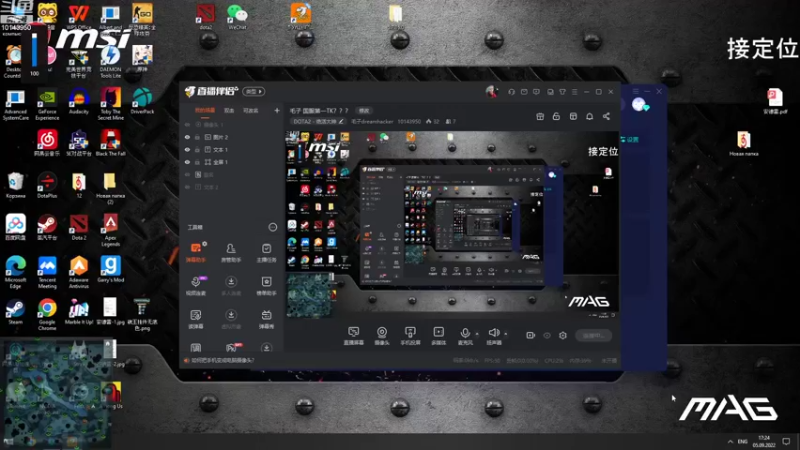This screenshot has height=450, width=800.
Task: Switch to the first (orange) scene tab
Action: click(205, 111)
